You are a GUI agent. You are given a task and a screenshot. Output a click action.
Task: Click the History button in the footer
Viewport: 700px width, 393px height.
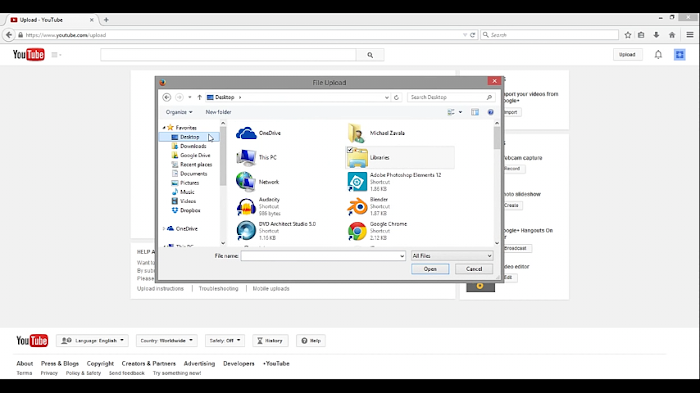270,341
